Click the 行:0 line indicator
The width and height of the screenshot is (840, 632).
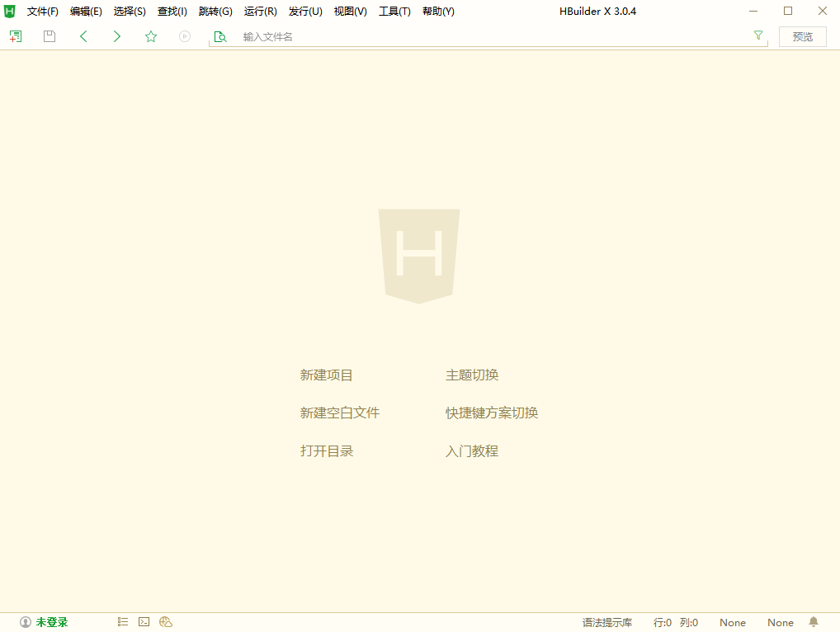tap(662, 622)
